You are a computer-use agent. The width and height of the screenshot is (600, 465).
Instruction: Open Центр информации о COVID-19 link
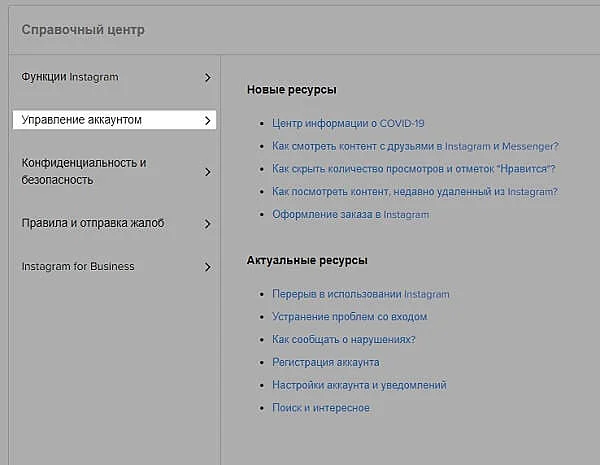(x=348, y=123)
